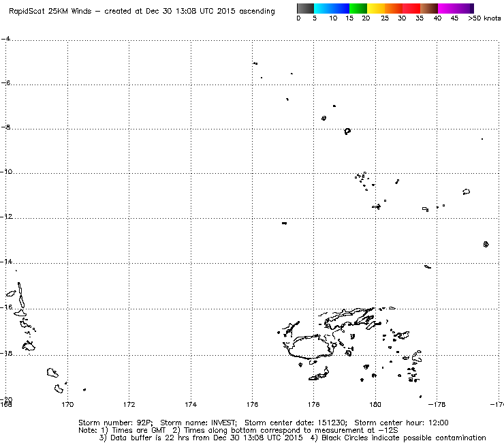Click the '-16' latitude axis label
This screenshot has height=443, width=504.
pos(6,307)
